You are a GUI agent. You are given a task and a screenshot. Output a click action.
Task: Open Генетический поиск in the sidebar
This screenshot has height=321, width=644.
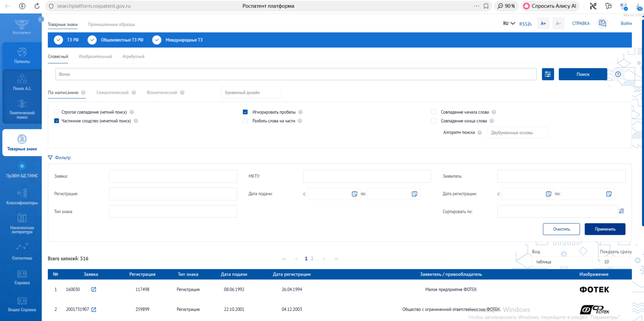coord(22,110)
